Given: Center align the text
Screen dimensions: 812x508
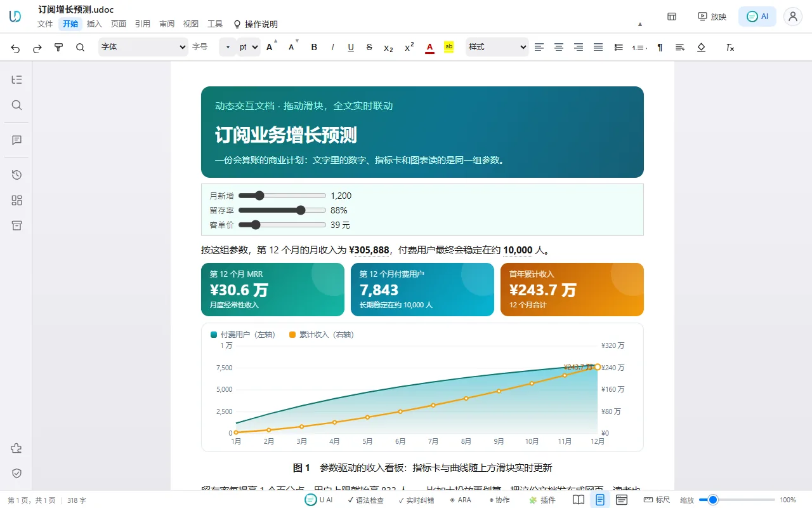Looking at the screenshot, I should click(559, 48).
